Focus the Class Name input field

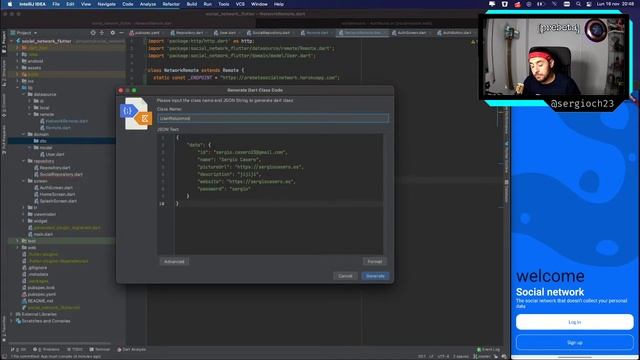tap(273, 118)
